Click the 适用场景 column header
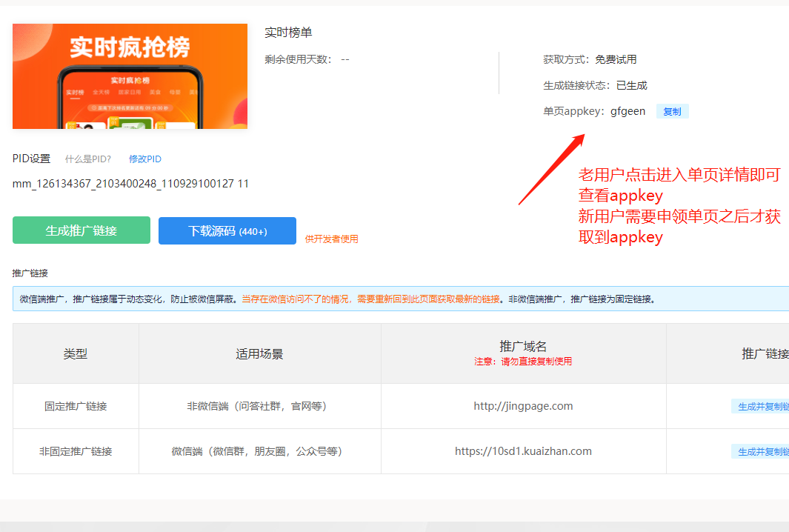 click(x=259, y=353)
